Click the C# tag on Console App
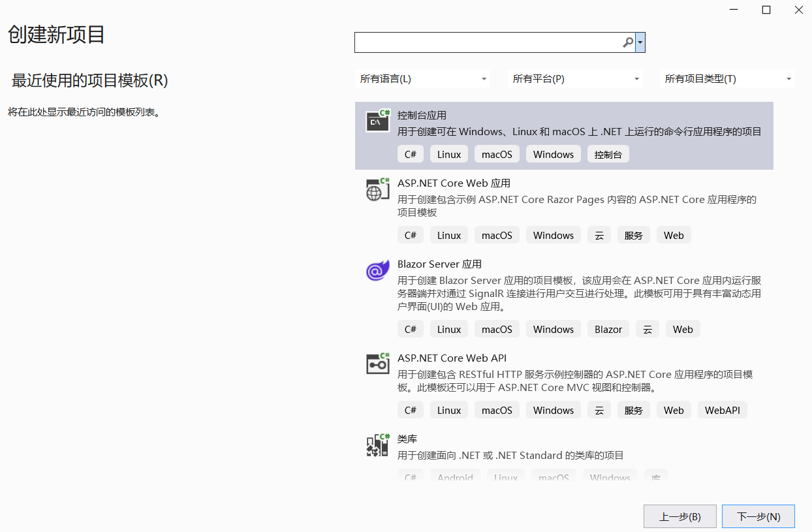This screenshot has width=812, height=532. [x=411, y=154]
